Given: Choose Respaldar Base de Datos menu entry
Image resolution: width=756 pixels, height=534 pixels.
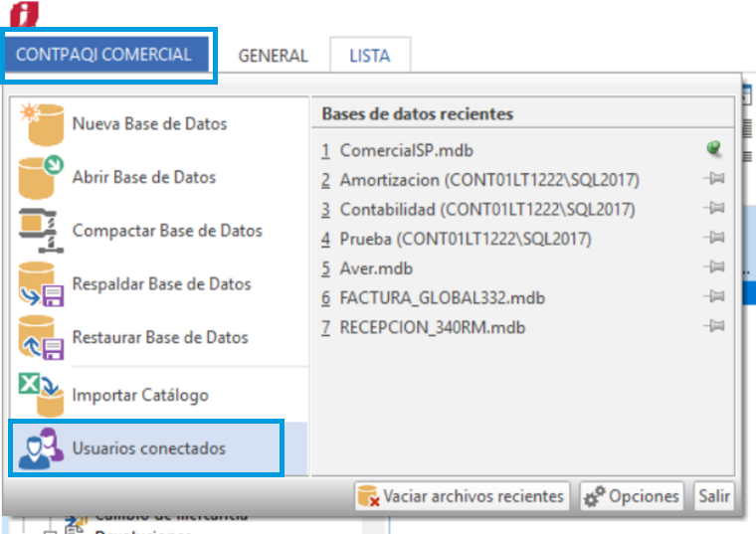Looking at the screenshot, I should (159, 283).
